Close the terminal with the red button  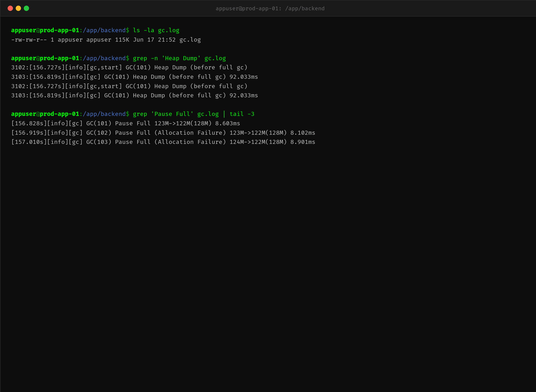click(10, 8)
